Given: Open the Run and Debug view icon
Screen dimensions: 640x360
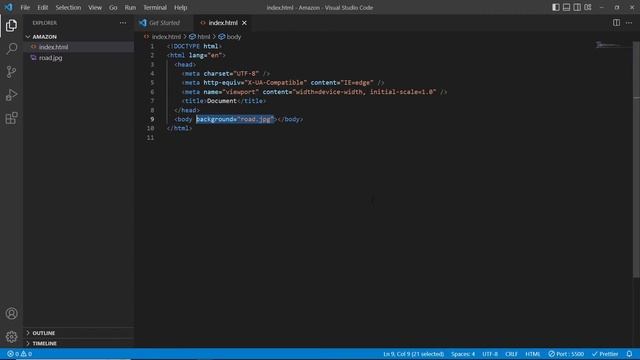Looking at the screenshot, I should pyautogui.click(x=11, y=95).
